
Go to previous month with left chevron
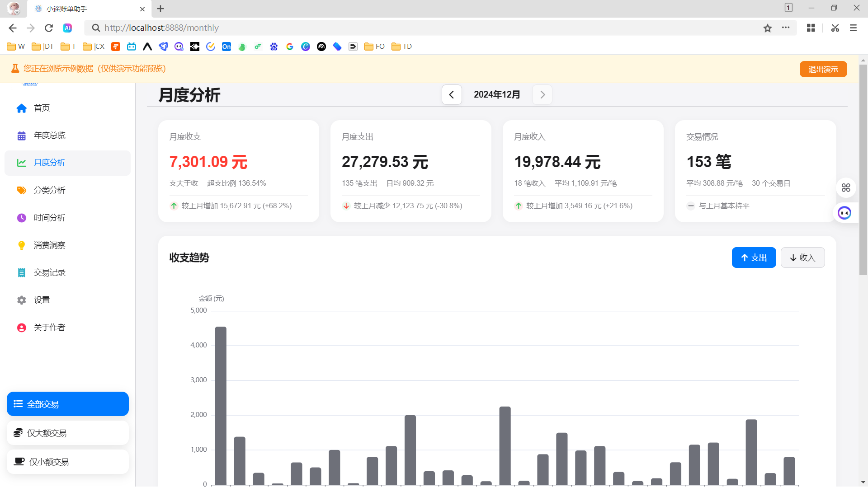452,94
